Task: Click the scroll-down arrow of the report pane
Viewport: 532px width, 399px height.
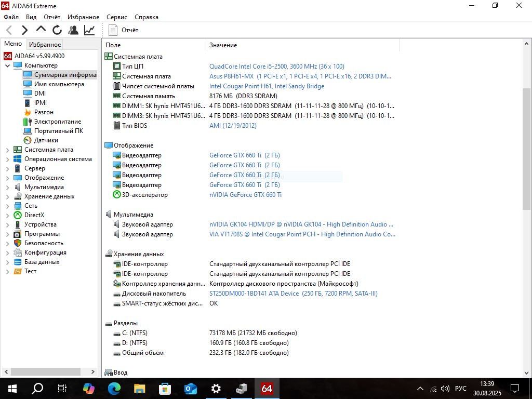Action: click(x=526, y=373)
